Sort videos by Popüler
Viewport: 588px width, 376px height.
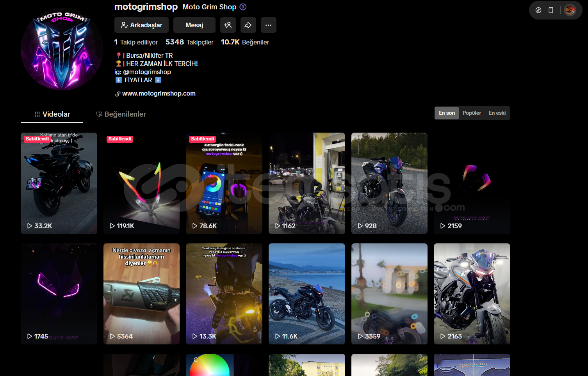pyautogui.click(x=472, y=113)
